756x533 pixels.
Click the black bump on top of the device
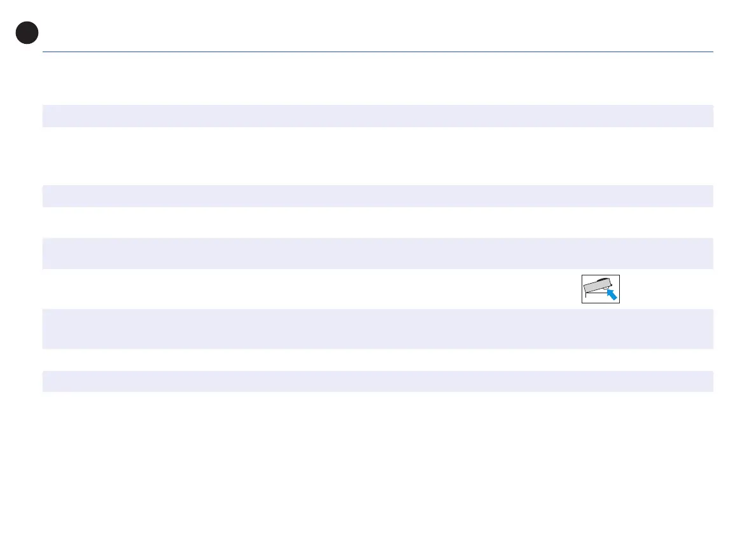point(605,279)
